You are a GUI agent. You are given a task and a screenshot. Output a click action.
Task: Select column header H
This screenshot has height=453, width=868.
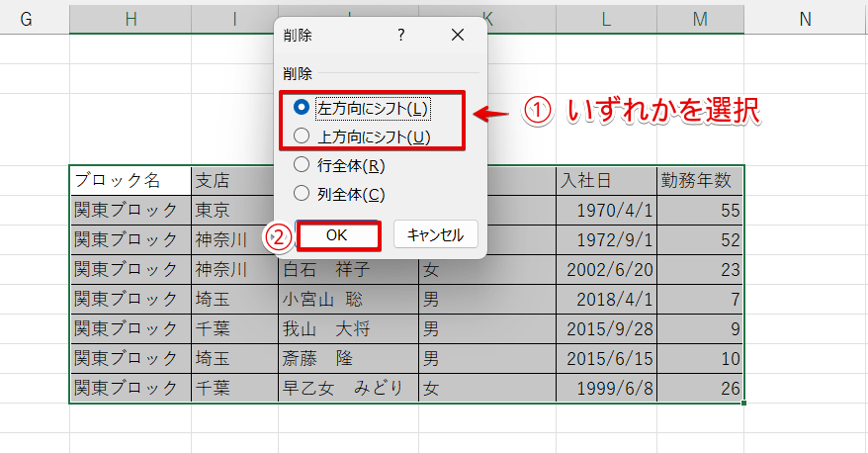[130, 20]
